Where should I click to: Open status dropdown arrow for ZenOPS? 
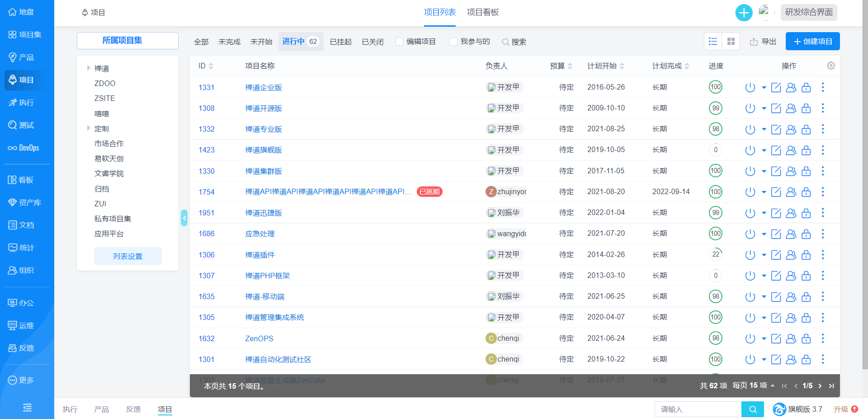[x=764, y=339]
